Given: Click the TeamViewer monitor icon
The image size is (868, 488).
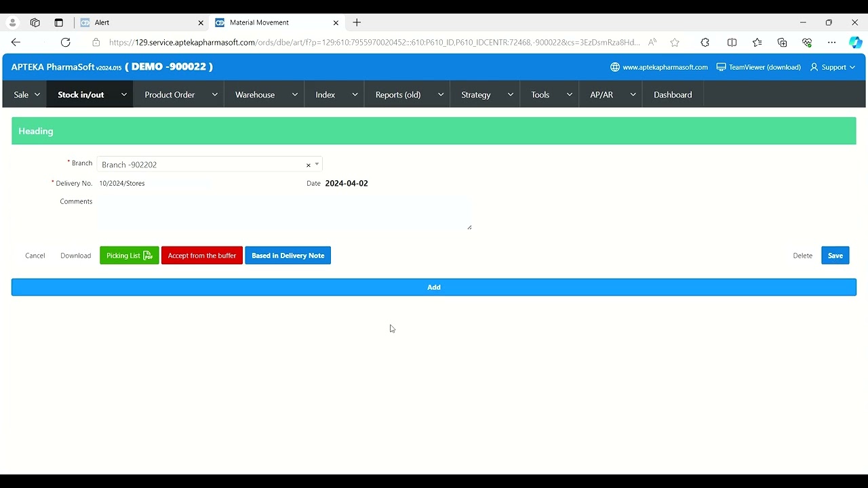Looking at the screenshot, I should coord(722,67).
